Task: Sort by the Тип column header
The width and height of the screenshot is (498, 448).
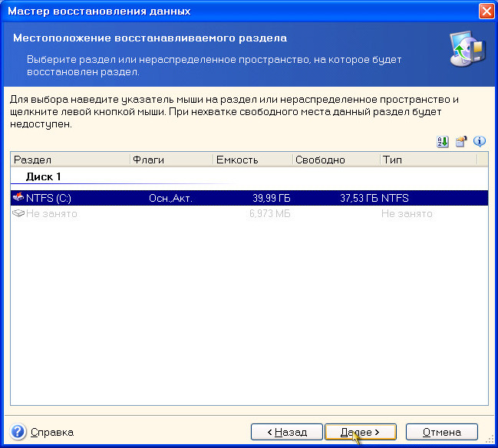Action: click(428, 160)
